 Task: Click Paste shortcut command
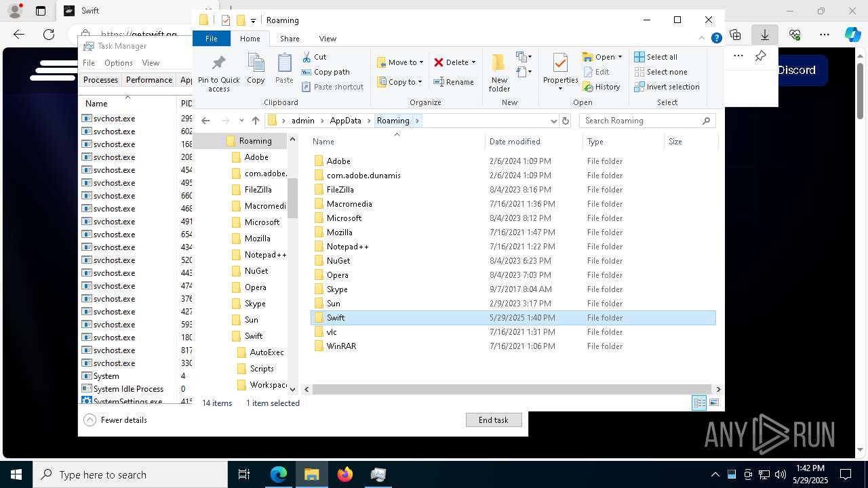[332, 87]
